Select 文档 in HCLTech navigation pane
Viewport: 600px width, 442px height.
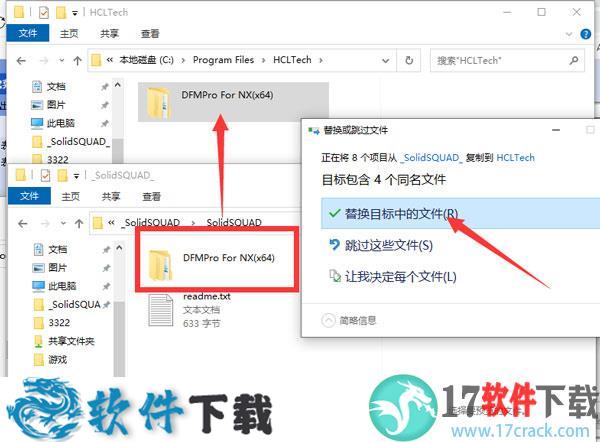56,87
